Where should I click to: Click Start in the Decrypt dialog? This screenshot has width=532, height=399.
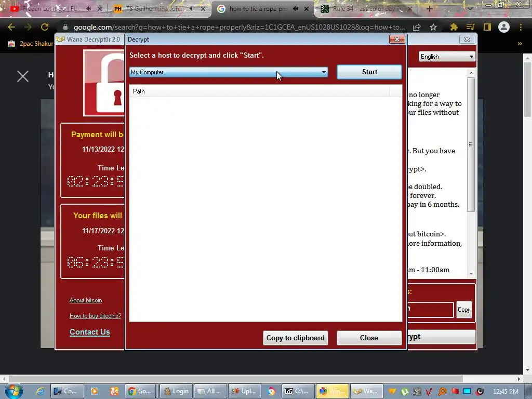coord(369,72)
